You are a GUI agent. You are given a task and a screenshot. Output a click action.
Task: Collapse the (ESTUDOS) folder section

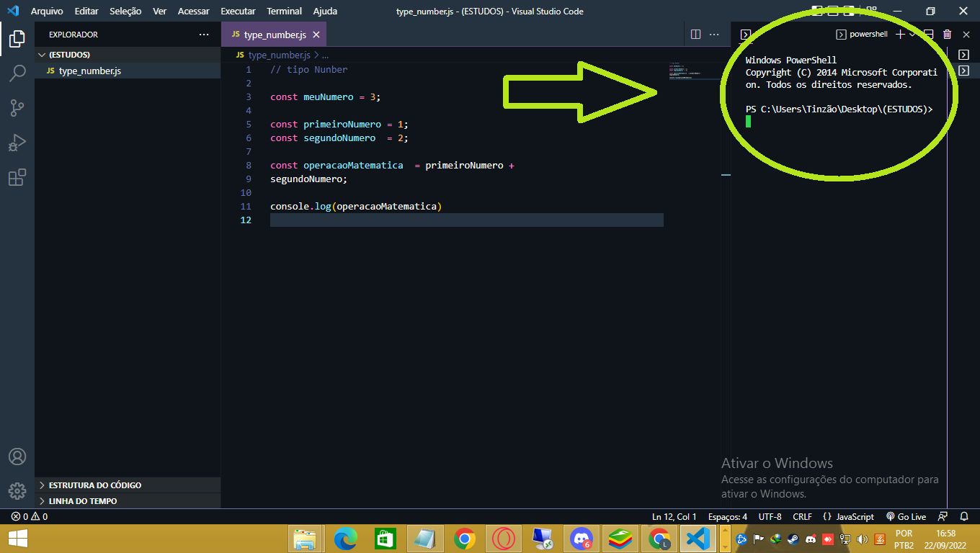coord(128,55)
